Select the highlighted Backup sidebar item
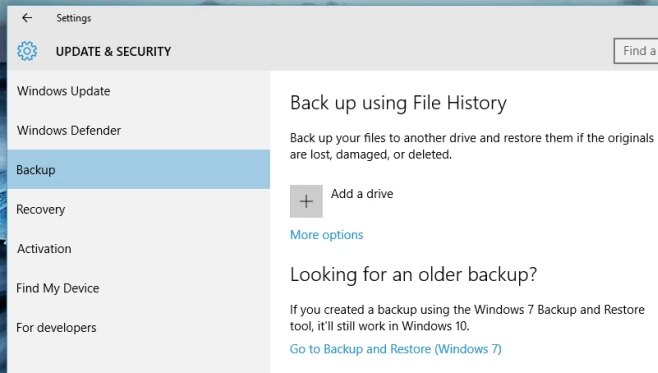 coord(138,170)
